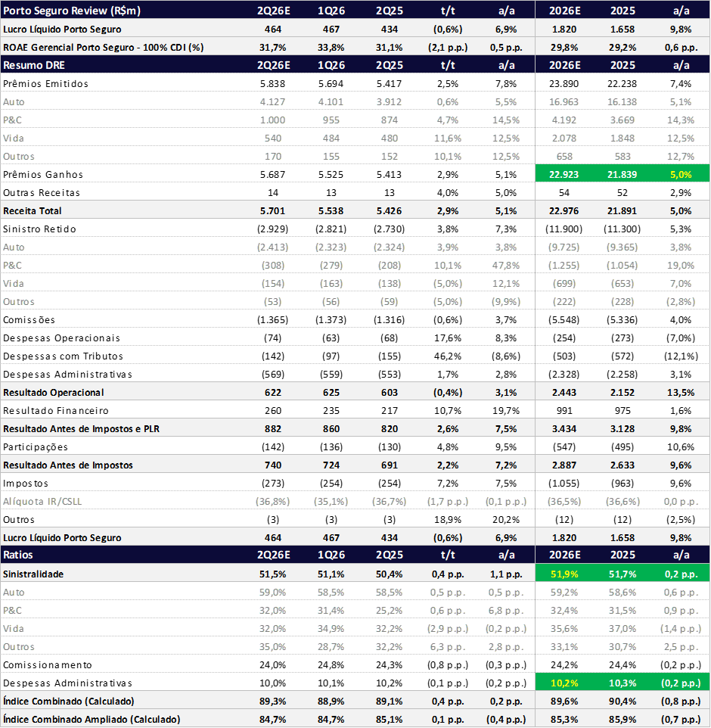
Task: Select Resultado Operacional 2026E value 2.443
Action: click(x=564, y=392)
